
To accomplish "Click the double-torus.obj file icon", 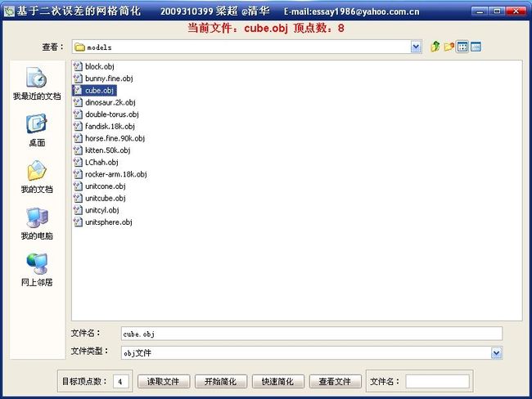I will point(78,114).
